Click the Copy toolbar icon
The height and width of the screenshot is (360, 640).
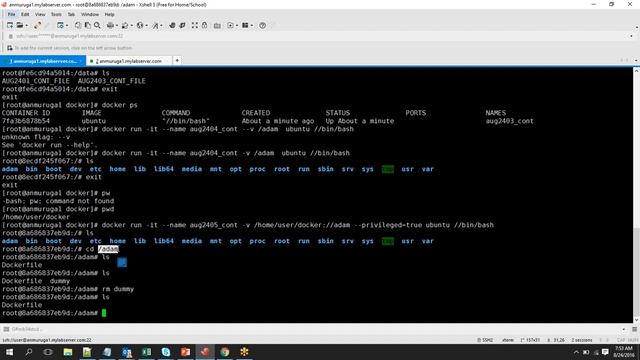(x=78, y=25)
